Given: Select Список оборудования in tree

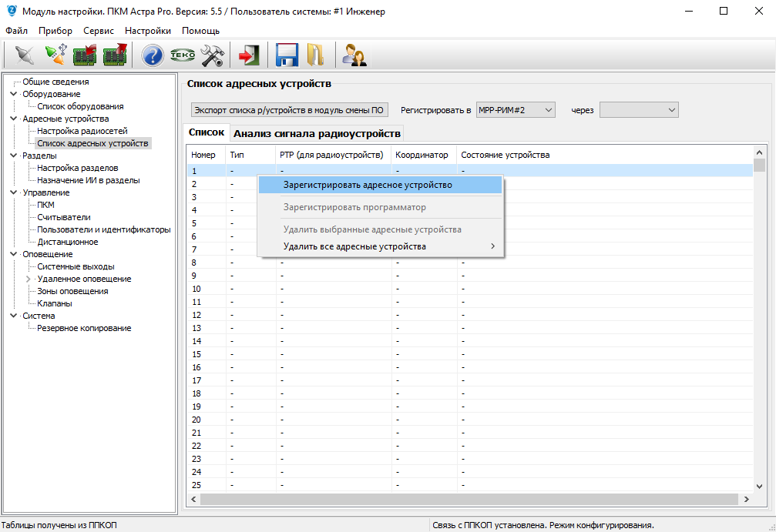Looking at the screenshot, I should point(80,106).
